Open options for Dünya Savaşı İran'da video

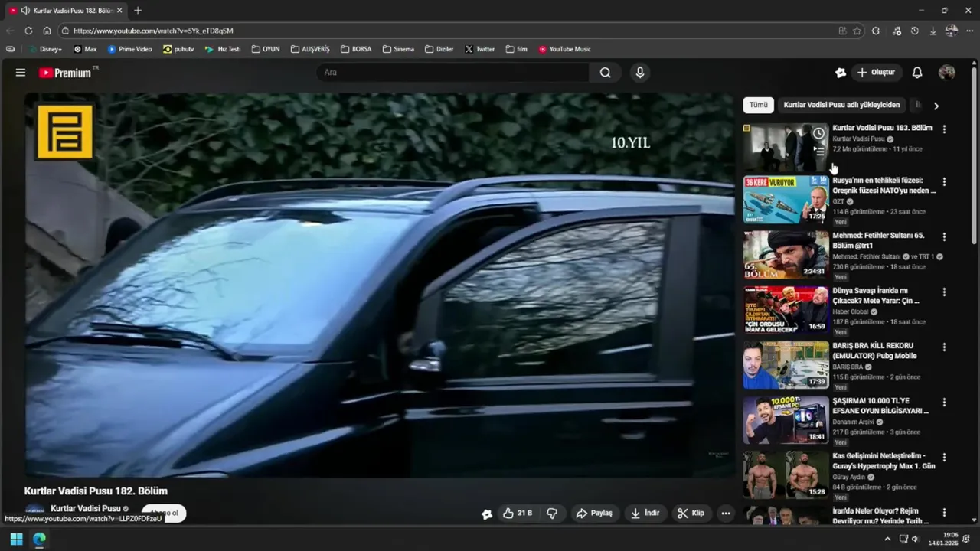click(x=944, y=292)
